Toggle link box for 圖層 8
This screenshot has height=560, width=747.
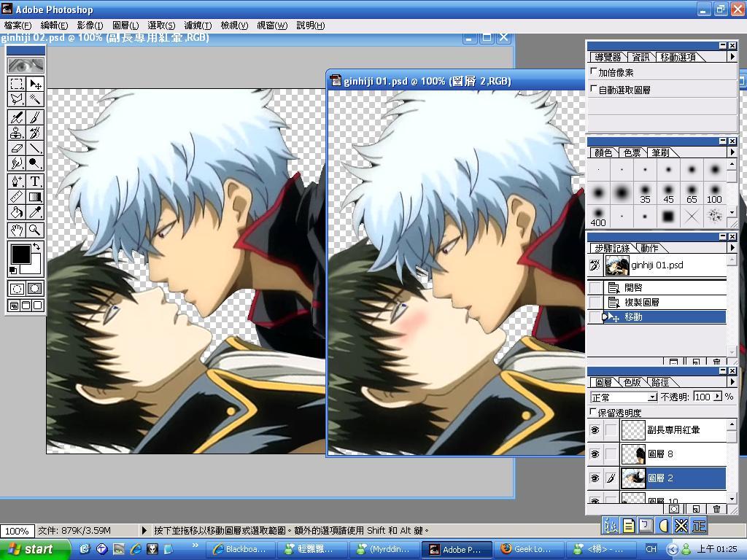point(611,454)
